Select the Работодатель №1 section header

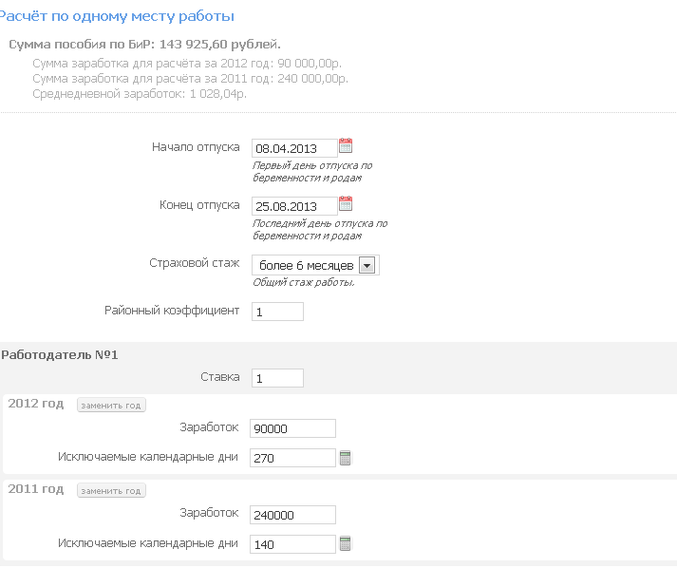[x=60, y=355]
